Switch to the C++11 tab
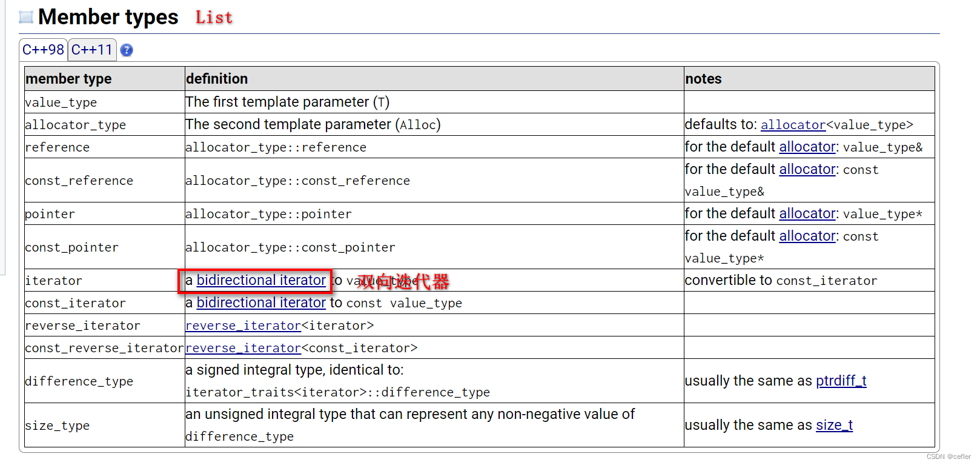This screenshot has height=465, width=980. click(92, 50)
